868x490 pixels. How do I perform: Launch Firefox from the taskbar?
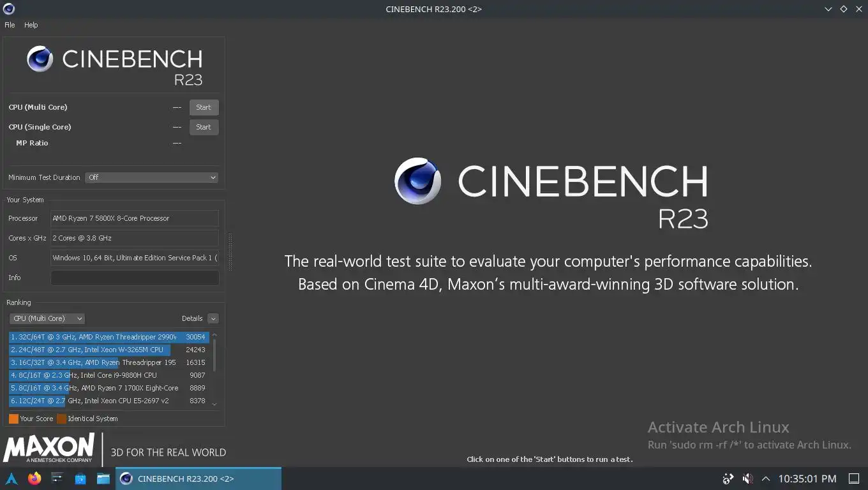click(x=34, y=479)
